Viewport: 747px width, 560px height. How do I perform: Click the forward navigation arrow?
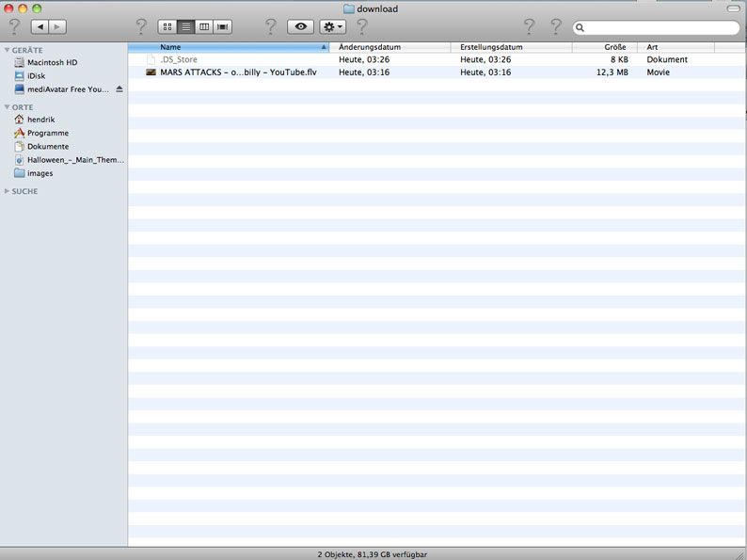(57, 27)
